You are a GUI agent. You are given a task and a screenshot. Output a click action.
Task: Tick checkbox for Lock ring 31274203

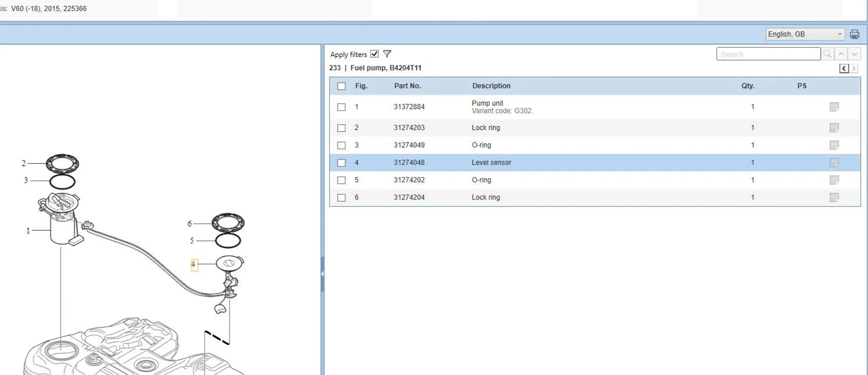coord(341,128)
